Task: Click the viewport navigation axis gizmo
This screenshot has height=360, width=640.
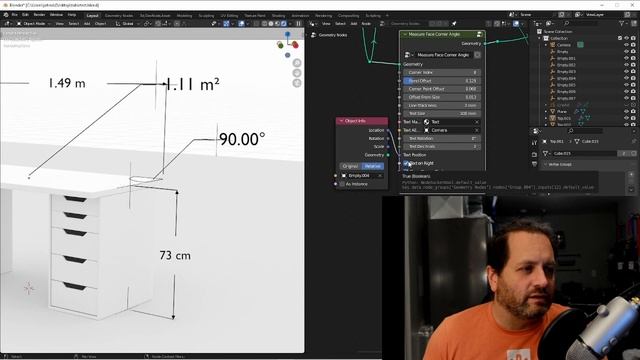Action: click(x=288, y=44)
